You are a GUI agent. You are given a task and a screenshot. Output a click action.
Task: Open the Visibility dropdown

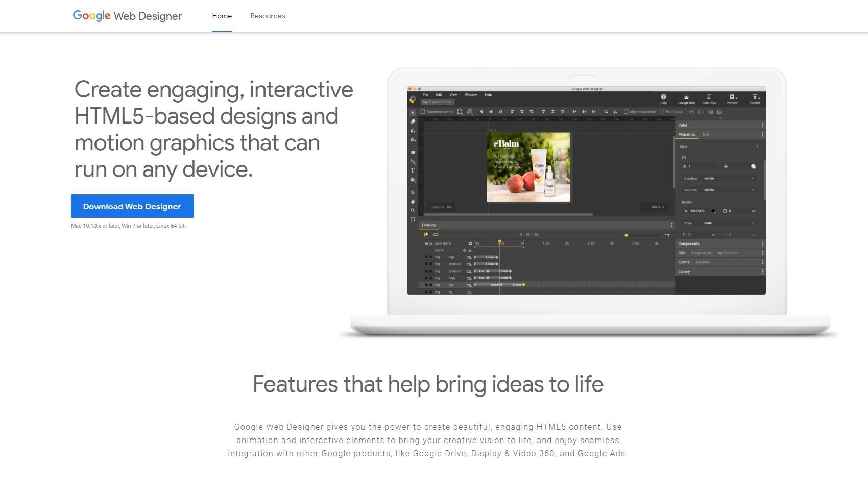pyautogui.click(x=752, y=190)
